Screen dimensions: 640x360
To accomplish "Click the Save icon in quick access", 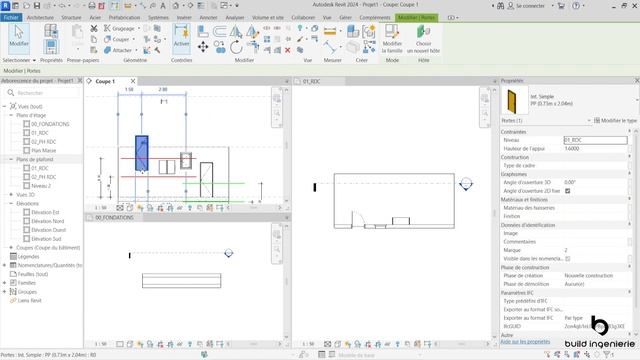I will [x=37, y=6].
